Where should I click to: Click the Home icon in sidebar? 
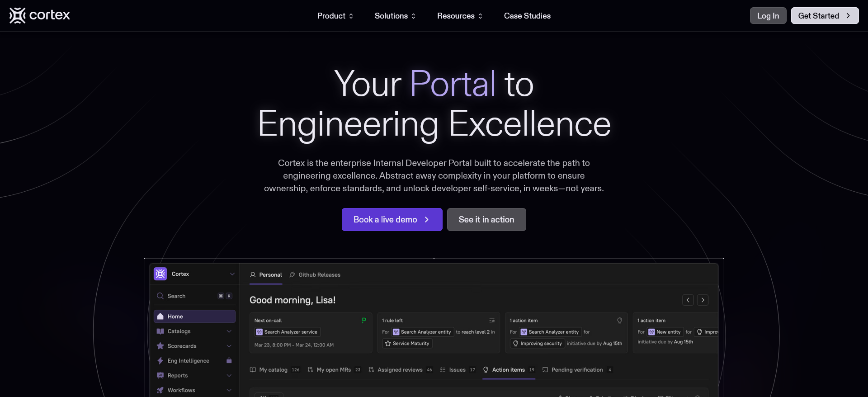[x=160, y=317]
